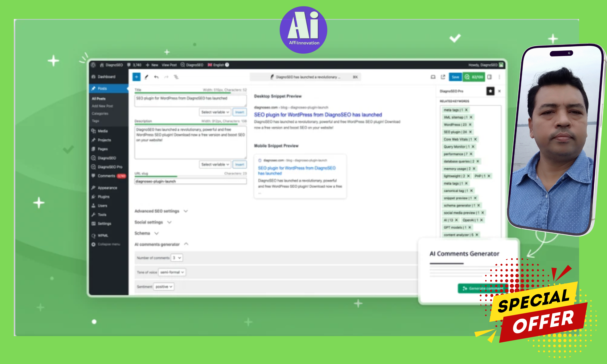Click the blue Save button
This screenshot has width=607, height=364.
coord(455,77)
